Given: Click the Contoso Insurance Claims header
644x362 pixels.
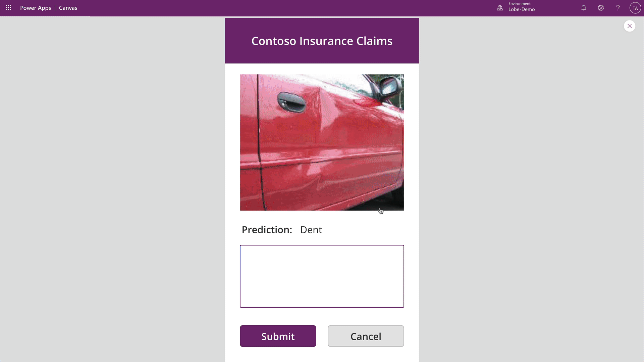Looking at the screenshot, I should click(322, 41).
